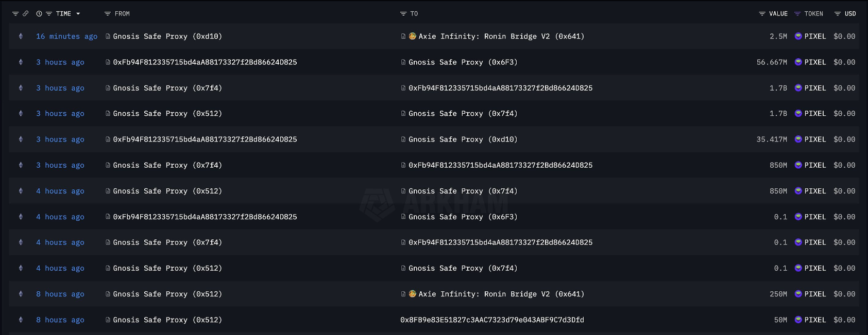Screen dimensions: 868x335
Task: Click the clock icon beside TIME
Action: tap(39, 14)
